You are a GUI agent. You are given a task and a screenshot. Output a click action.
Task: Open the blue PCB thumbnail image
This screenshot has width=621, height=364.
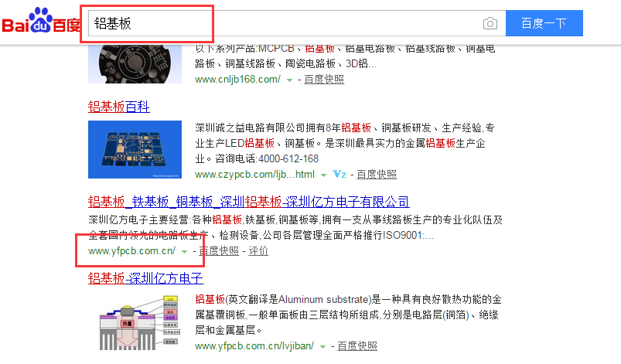135,150
